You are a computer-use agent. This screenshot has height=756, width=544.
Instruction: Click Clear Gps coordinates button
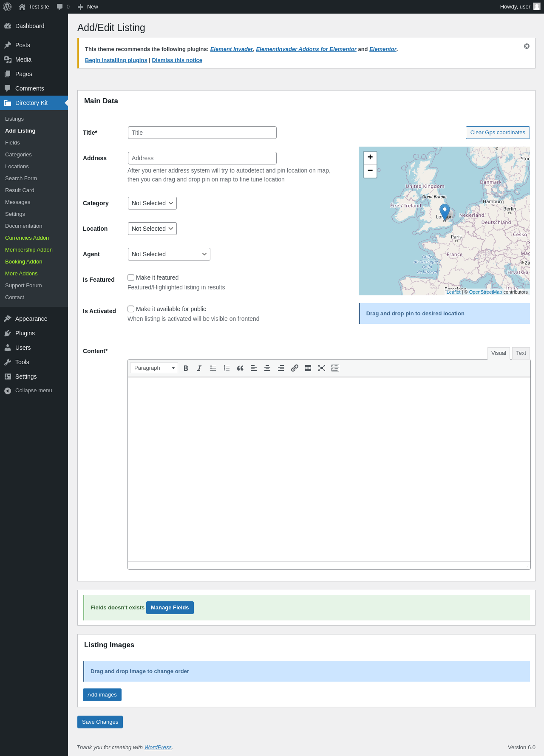pos(498,133)
